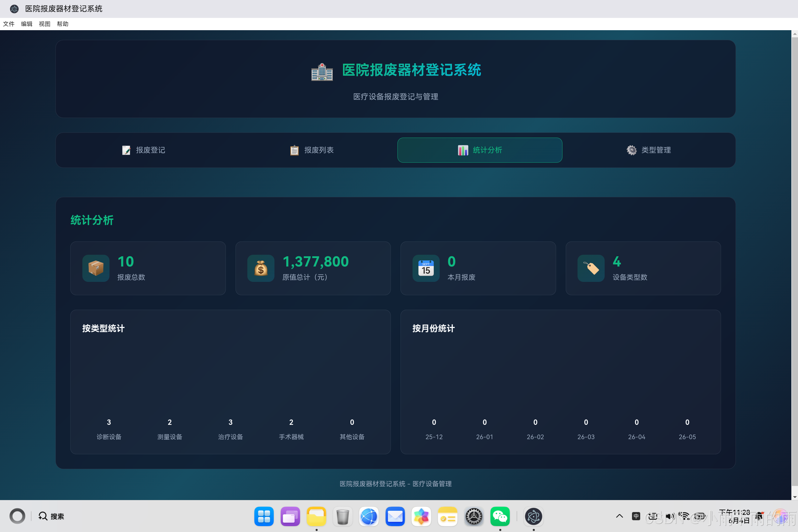
Task: Open the system settings gear in dock
Action: [474, 516]
